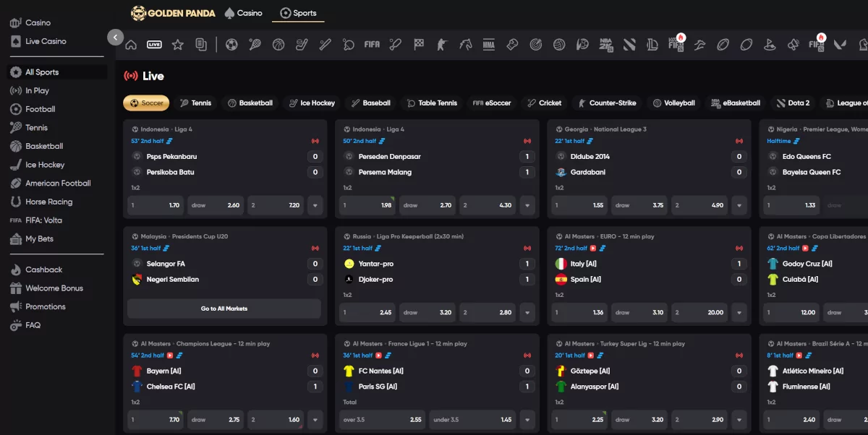The width and height of the screenshot is (868, 435).
Task: Click the 1.98 odds for Perseden Denpasar
Action: 366,205
